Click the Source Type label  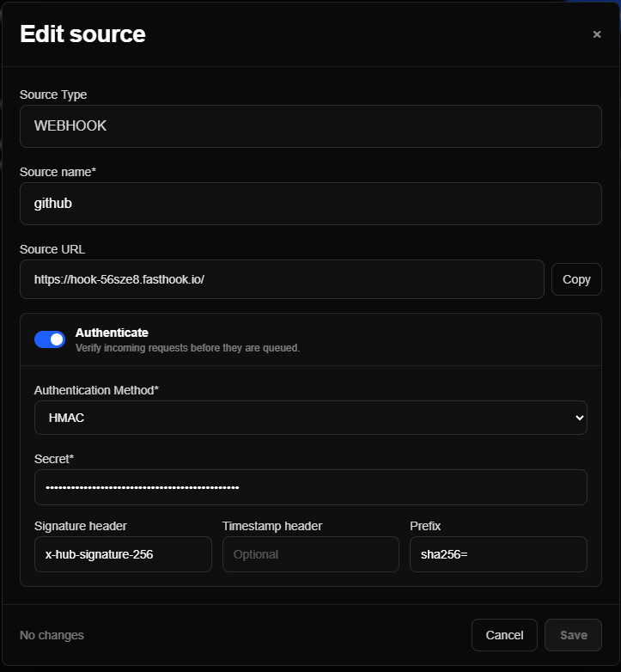[53, 95]
